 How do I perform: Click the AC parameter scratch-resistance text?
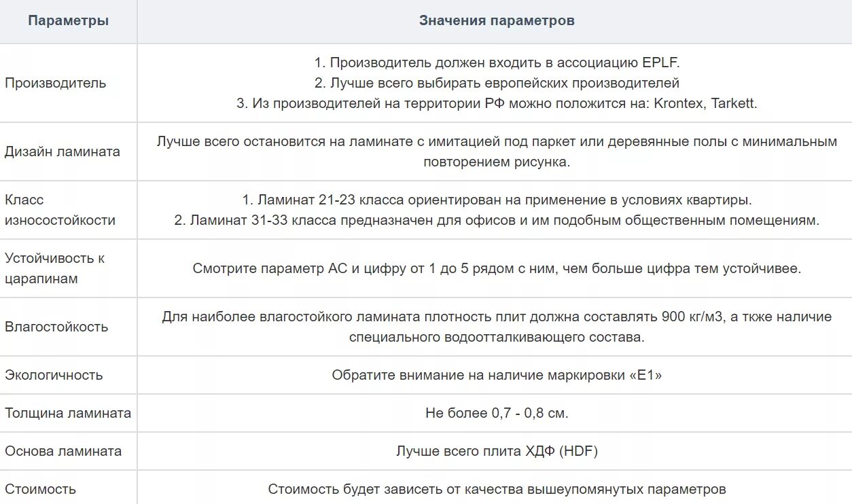pyautogui.click(x=497, y=269)
